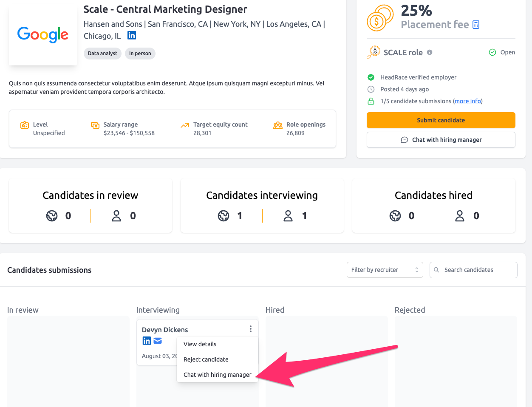
Task: Click the Google company logo
Action: pyautogui.click(x=43, y=34)
